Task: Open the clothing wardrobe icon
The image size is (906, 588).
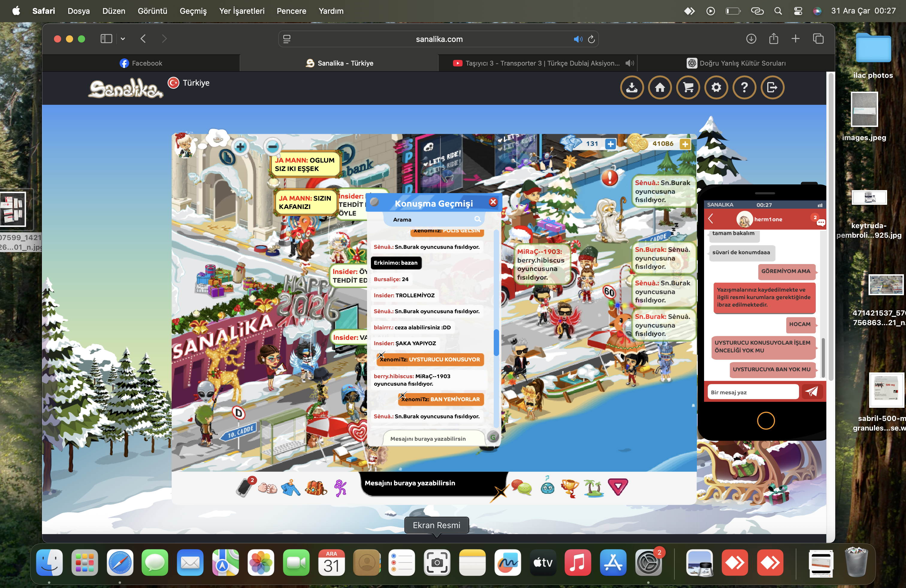Action: (291, 488)
